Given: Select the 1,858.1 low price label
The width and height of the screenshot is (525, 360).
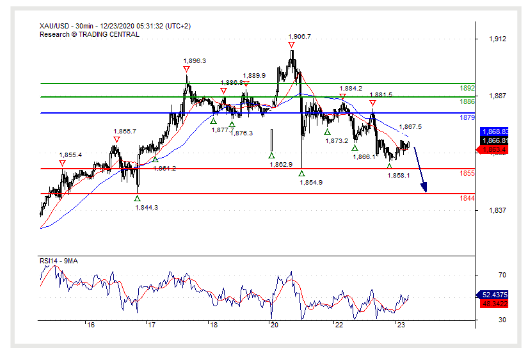Looking at the screenshot, I should click(399, 175).
